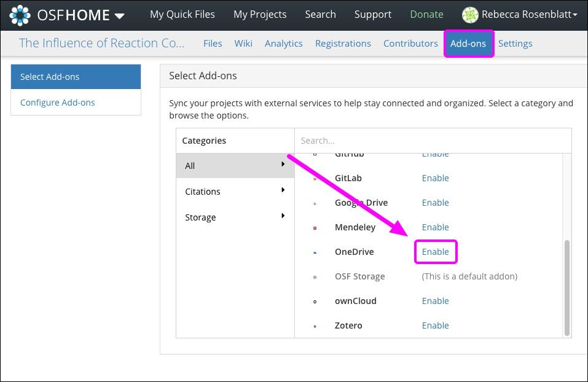The width and height of the screenshot is (588, 382).
Task: Enable the OneDrive add-on
Action: point(436,252)
